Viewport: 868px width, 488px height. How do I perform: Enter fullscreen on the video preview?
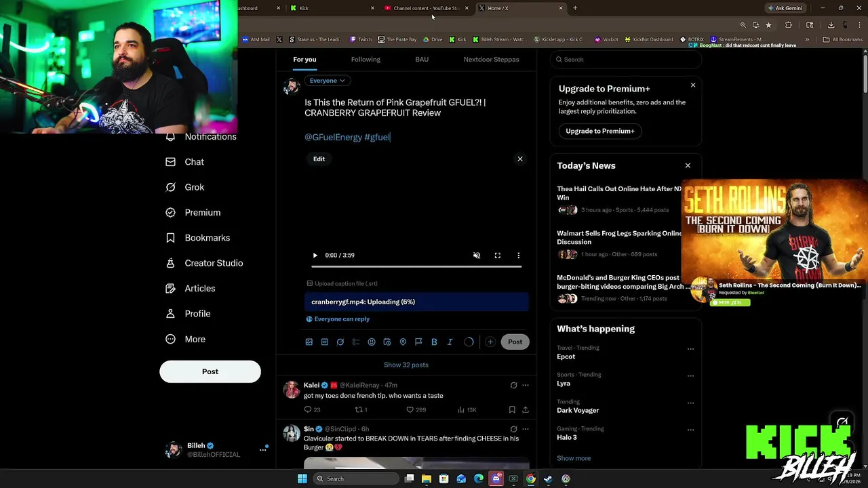pos(498,256)
